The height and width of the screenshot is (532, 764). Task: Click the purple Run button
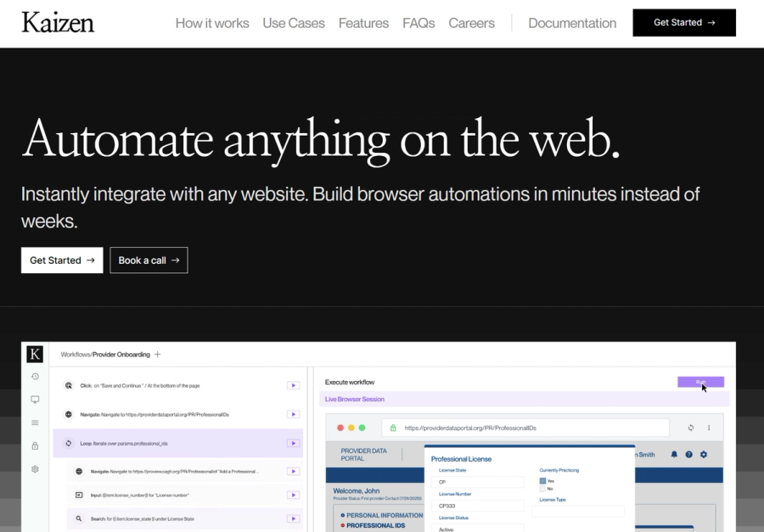point(700,382)
